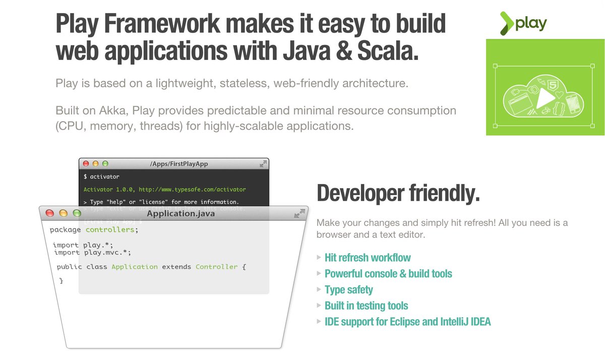Expand arrow beside Powerful console & build tools

319,273
